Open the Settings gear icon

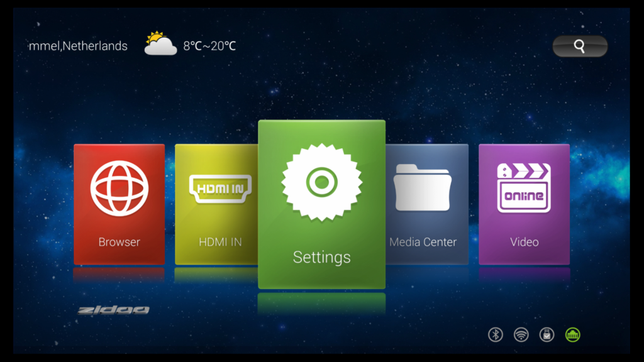pos(321,182)
